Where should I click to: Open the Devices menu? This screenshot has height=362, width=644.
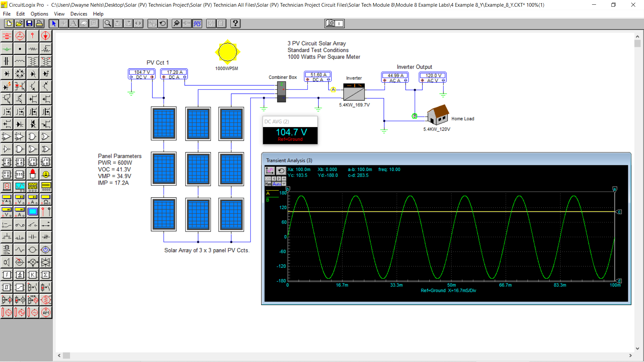pos(78,14)
